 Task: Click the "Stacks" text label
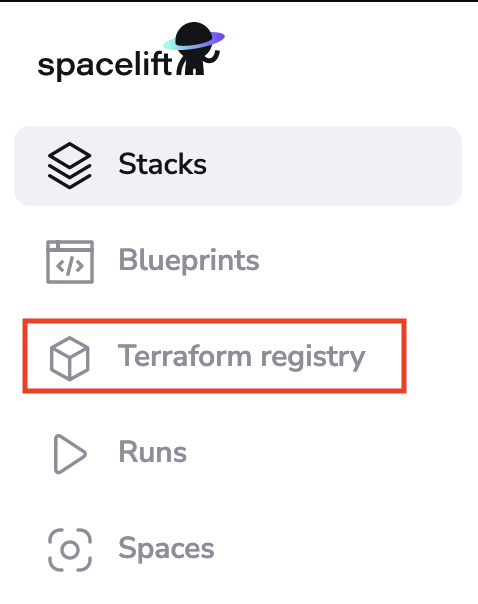[x=162, y=164]
